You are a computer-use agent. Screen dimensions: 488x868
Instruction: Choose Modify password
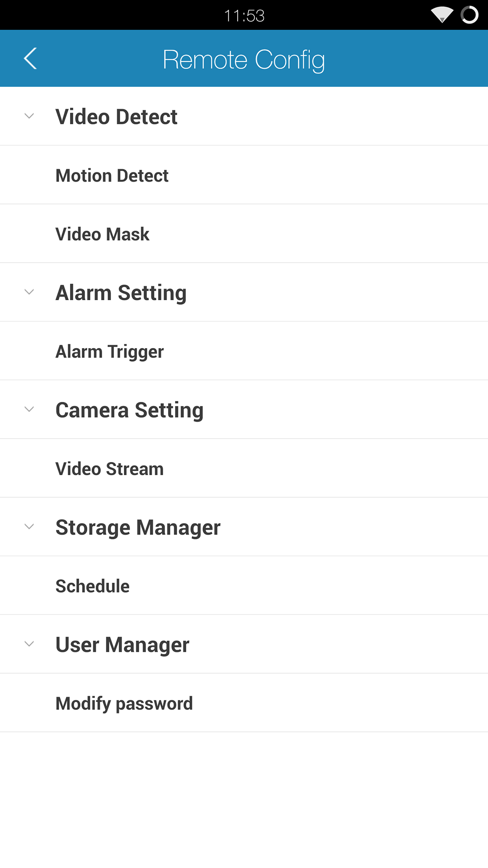click(124, 703)
